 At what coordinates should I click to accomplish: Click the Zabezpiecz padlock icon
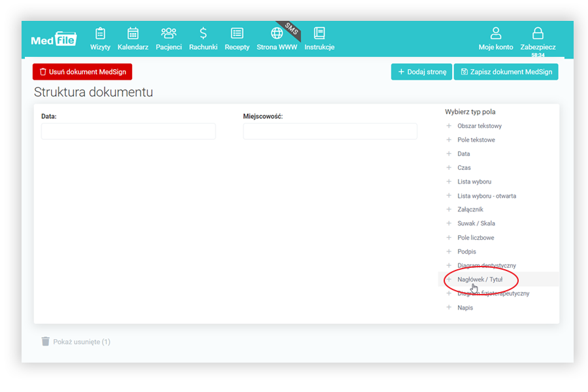click(x=538, y=33)
